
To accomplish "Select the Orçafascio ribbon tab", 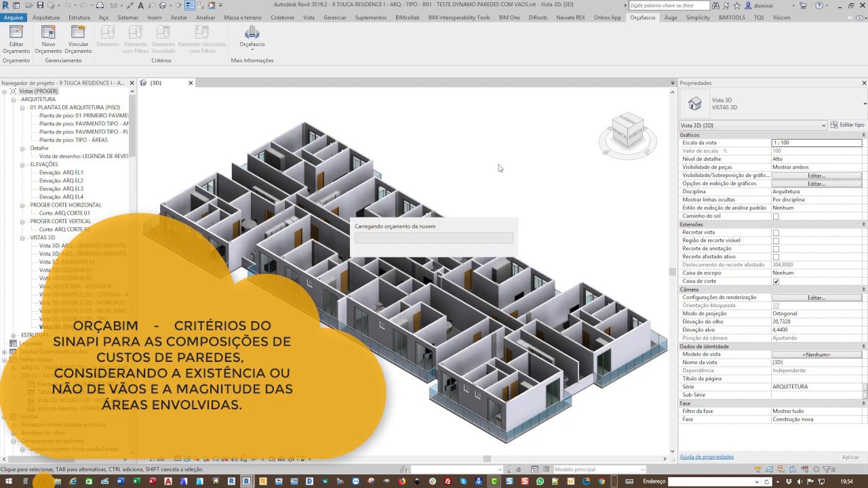I will click(642, 18).
